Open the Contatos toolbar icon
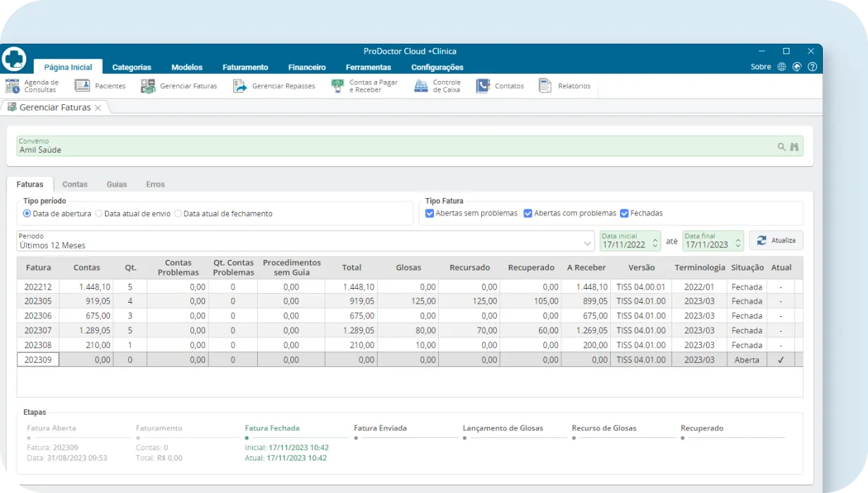 500,85
